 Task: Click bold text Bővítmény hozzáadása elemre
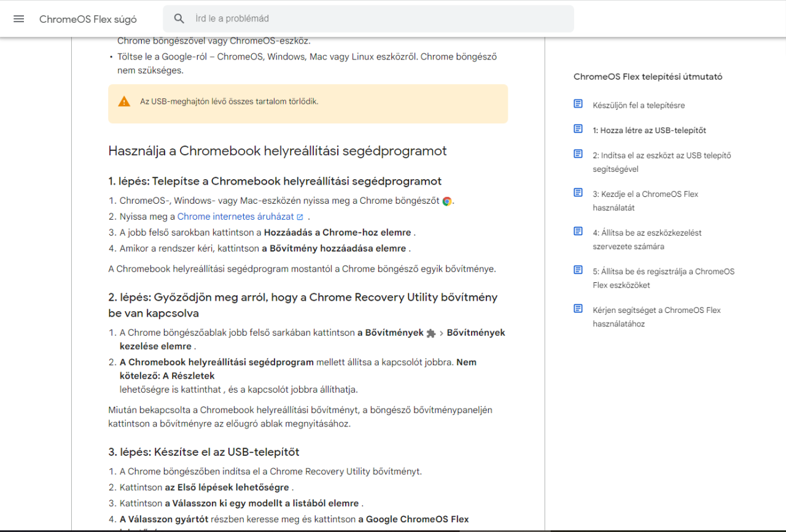click(x=334, y=249)
